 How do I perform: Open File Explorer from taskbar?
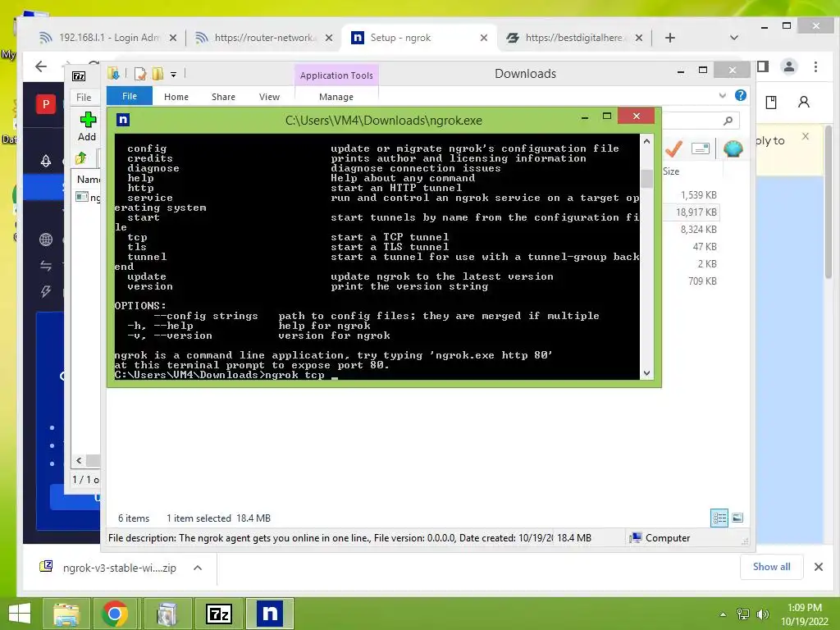coord(66,614)
